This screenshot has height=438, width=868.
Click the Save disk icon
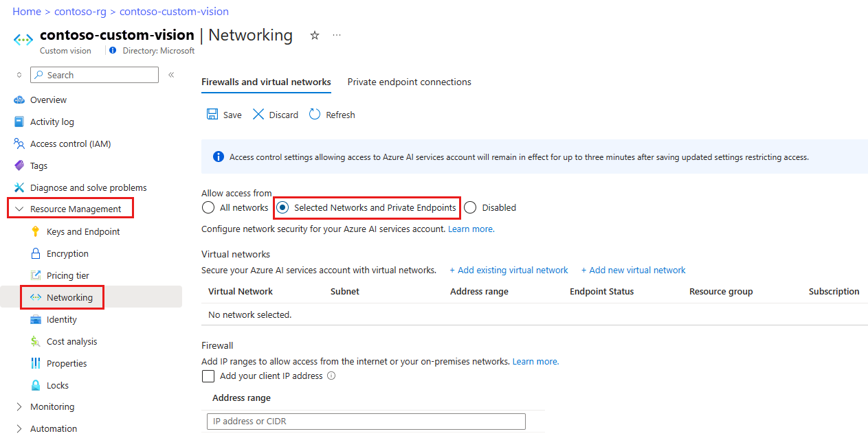click(213, 115)
